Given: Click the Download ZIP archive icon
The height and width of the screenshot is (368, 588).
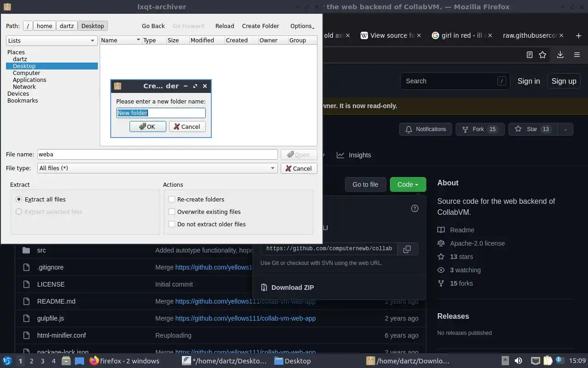Looking at the screenshot, I should coord(264,287).
